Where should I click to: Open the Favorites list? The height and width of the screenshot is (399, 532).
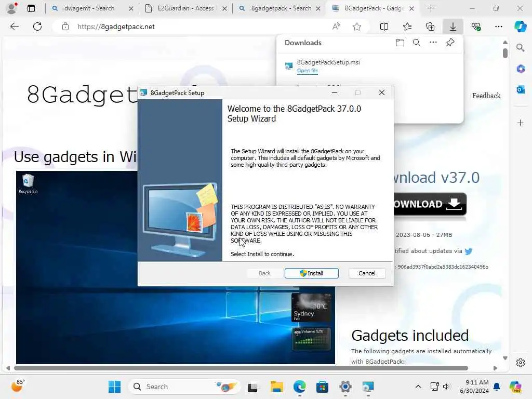pos(407,26)
